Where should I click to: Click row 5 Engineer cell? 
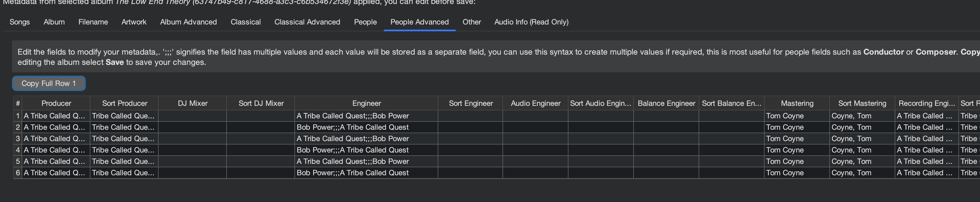point(366,162)
